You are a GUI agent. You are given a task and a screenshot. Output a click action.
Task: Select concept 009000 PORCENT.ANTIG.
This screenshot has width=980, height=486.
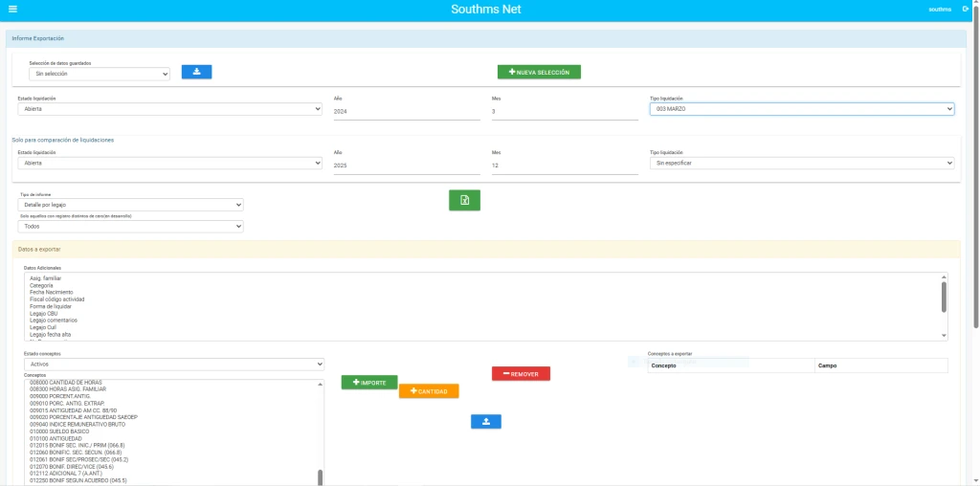click(60, 396)
